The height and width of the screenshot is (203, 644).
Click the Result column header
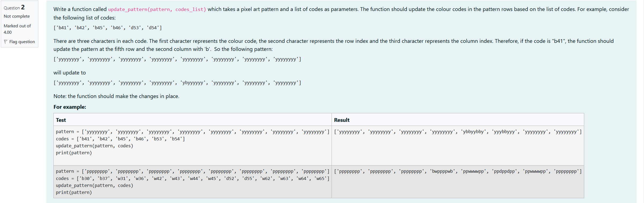coord(342,120)
